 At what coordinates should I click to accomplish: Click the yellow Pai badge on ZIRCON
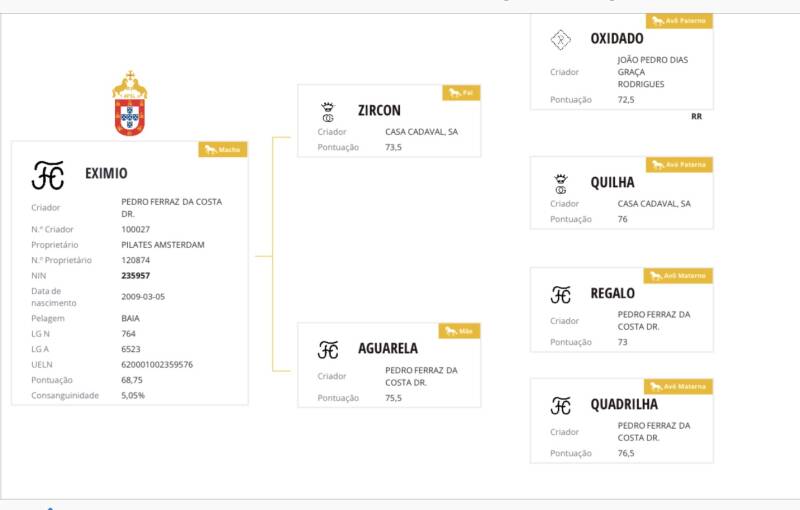461,92
